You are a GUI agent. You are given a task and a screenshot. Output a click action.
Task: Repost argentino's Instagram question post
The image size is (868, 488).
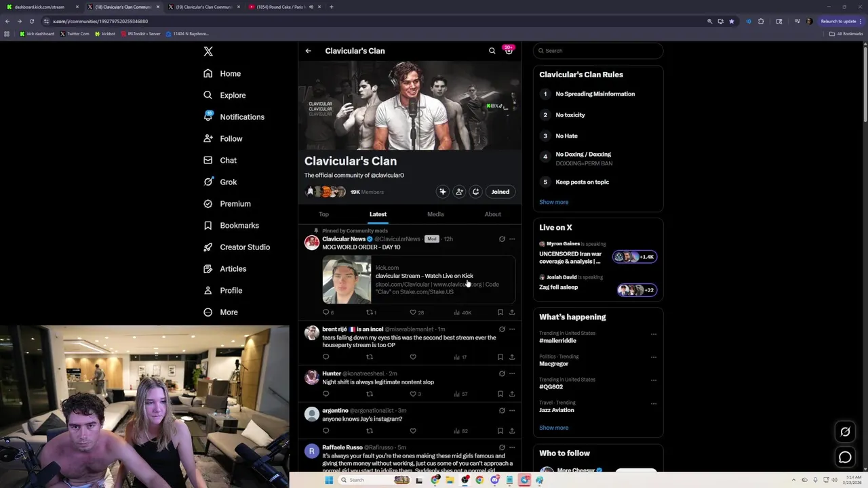tap(370, 431)
